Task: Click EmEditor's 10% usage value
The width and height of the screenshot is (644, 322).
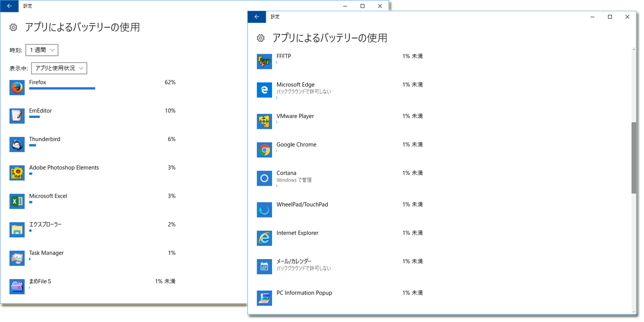Action: click(x=170, y=111)
